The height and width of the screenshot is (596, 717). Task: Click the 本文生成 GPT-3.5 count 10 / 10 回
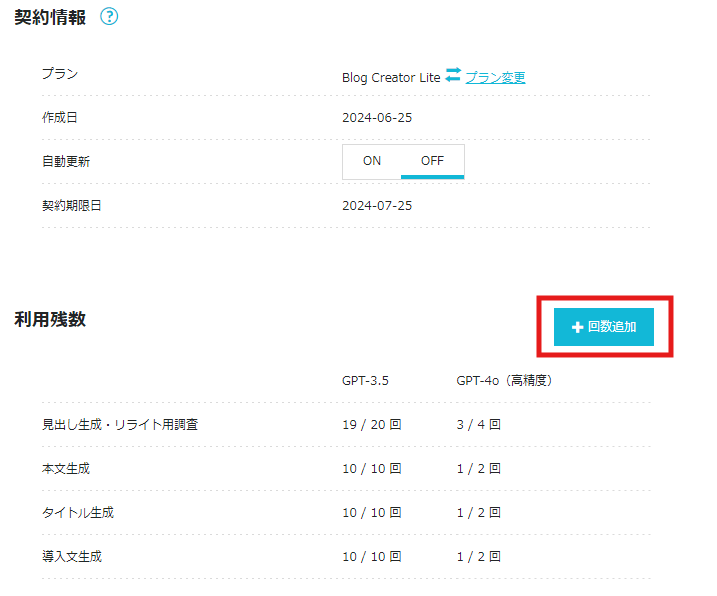tap(371, 468)
